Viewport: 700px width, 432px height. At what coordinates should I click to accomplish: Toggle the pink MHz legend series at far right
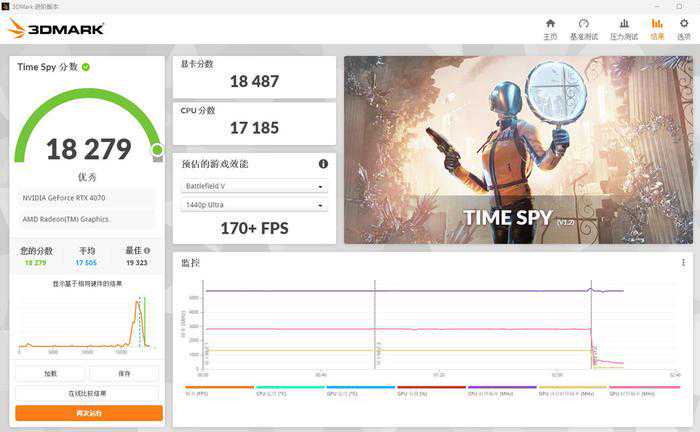tap(643, 391)
